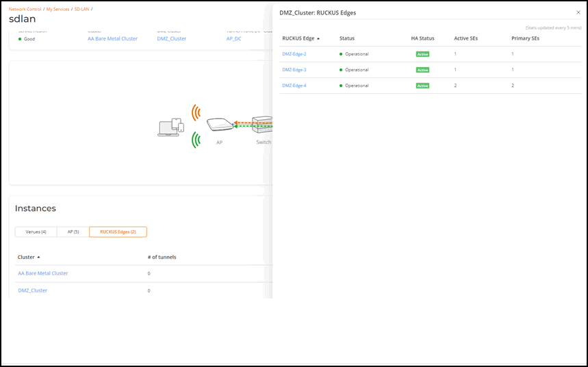Click the green wireless signal icon

(196, 140)
